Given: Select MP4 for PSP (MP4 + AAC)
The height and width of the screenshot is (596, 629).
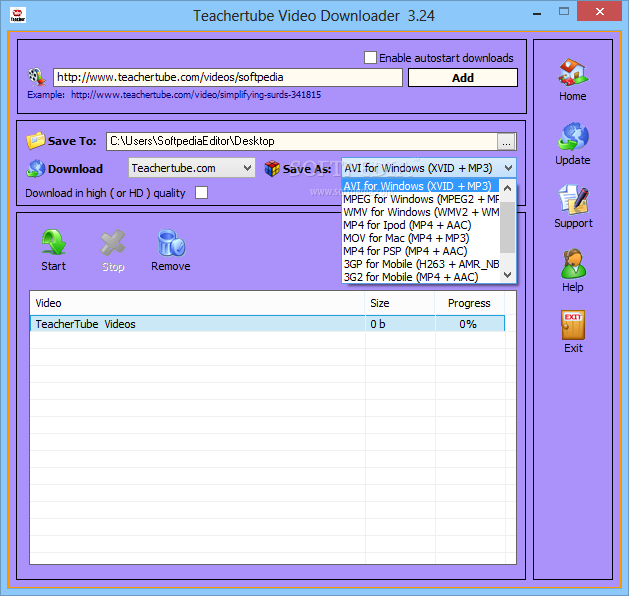Looking at the screenshot, I should click(x=420, y=251).
